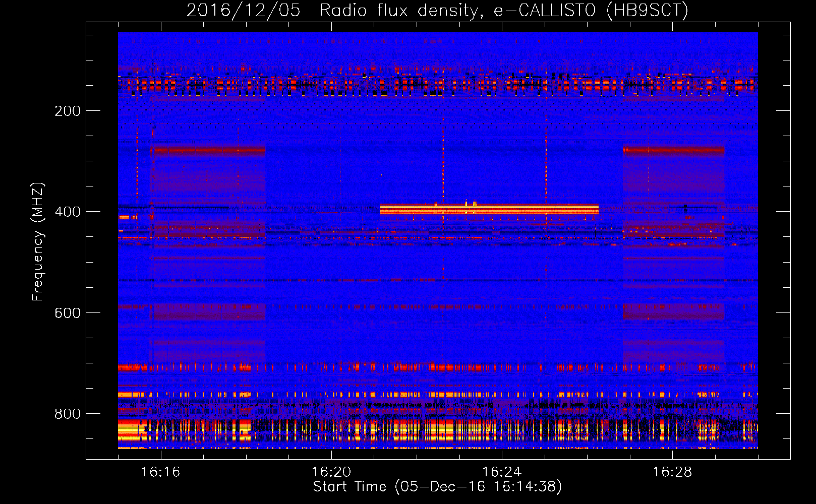This screenshot has height=504, width=816.
Task: Select the 400 frequency tick label
Action: pos(68,212)
